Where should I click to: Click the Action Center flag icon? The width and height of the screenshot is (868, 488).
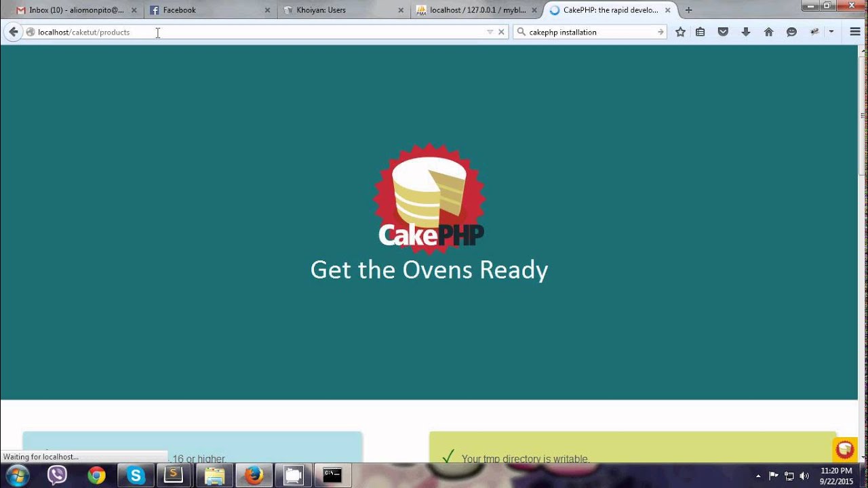tap(774, 476)
